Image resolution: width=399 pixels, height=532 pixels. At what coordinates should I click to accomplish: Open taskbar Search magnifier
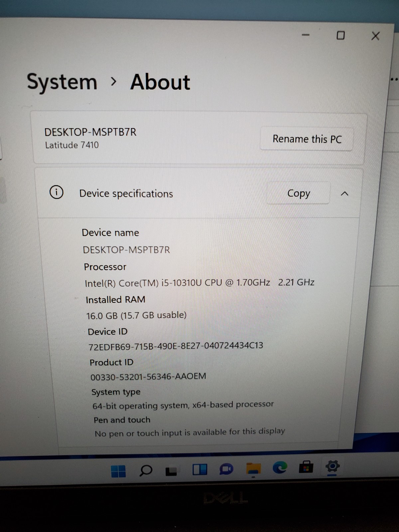(145, 470)
